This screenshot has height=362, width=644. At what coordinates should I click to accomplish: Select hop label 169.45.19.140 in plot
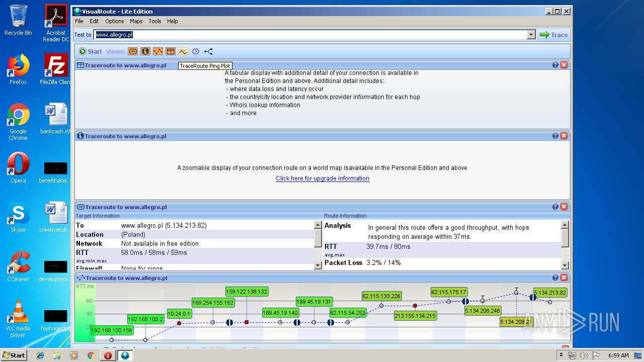click(280, 313)
